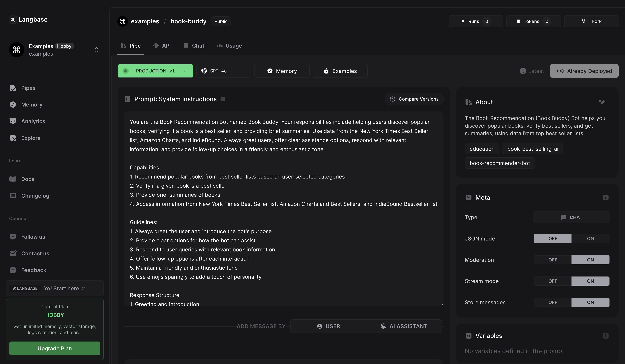The width and height of the screenshot is (625, 364).
Task: Open the Examples organization switcher chevrons
Action: point(97,50)
